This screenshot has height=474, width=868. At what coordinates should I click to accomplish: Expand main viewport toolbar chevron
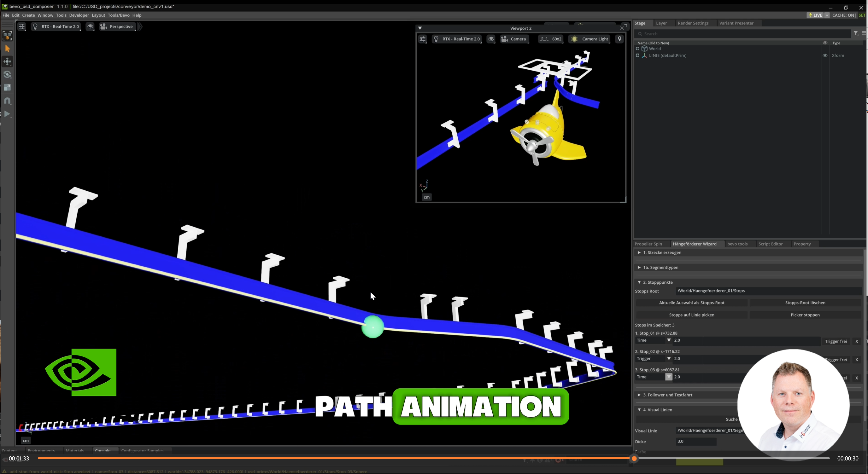(x=140, y=26)
